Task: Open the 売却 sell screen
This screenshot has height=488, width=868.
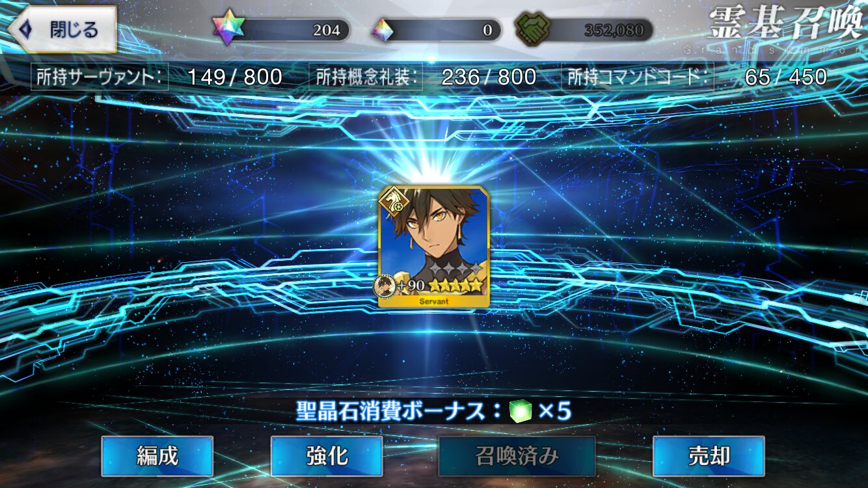Action: click(x=709, y=456)
